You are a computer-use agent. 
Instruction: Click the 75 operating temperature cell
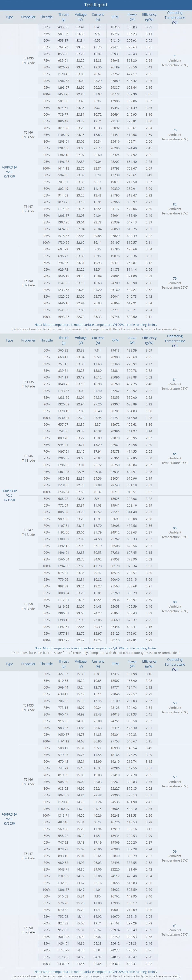[174, 135]
